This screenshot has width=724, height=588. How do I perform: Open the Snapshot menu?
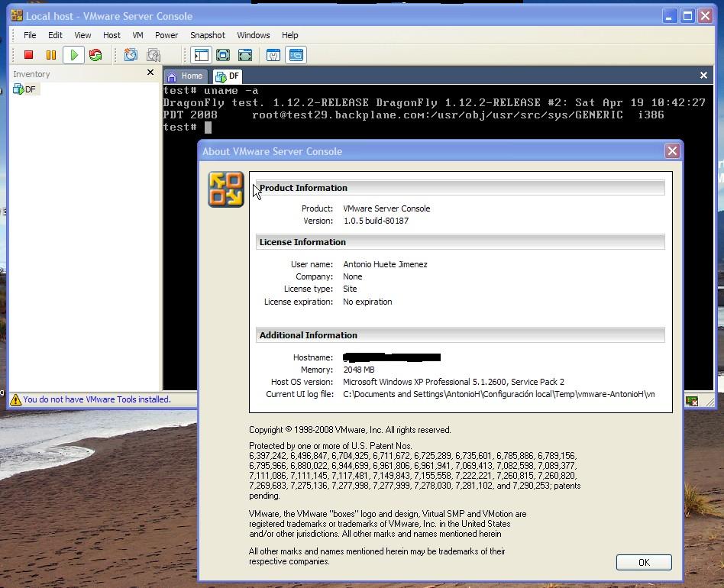(x=207, y=35)
